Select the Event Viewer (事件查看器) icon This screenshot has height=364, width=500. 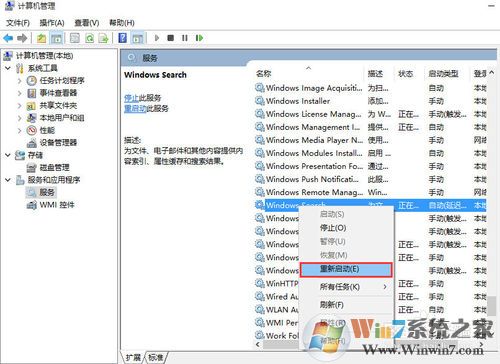[32, 93]
